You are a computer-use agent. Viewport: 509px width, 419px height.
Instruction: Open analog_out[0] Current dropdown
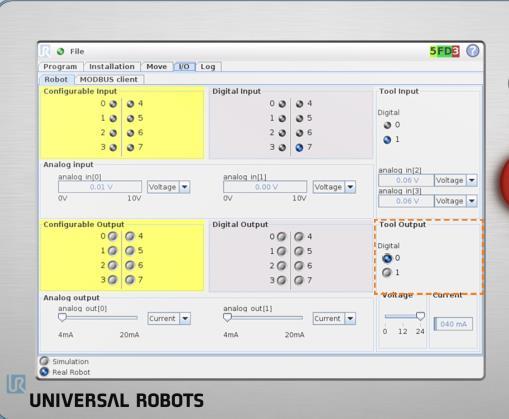[169, 319]
